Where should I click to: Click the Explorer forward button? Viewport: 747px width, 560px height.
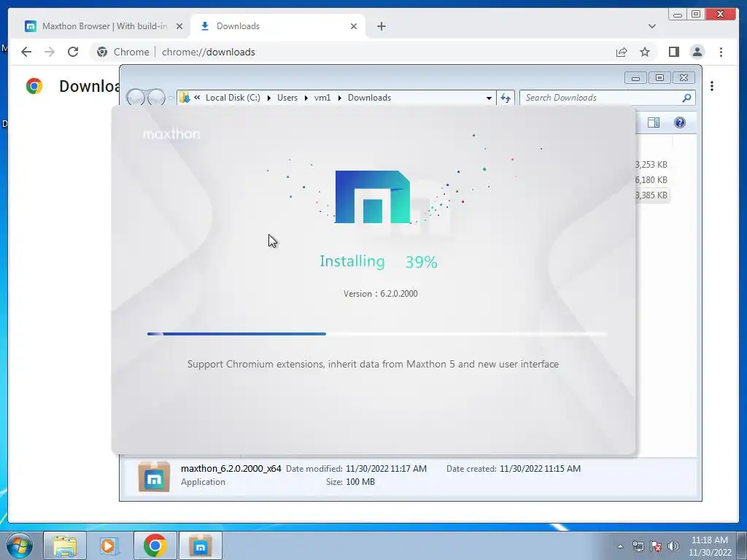156,98
